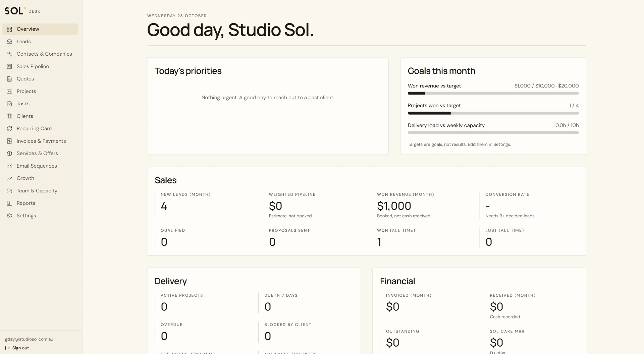
Task: Click the '1 / 4' projects won count
Action: coord(574,106)
